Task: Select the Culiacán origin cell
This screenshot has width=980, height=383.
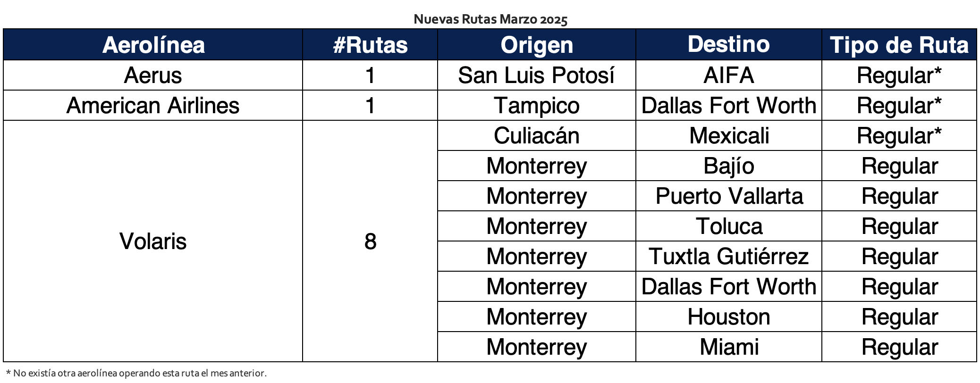Action: [537, 136]
